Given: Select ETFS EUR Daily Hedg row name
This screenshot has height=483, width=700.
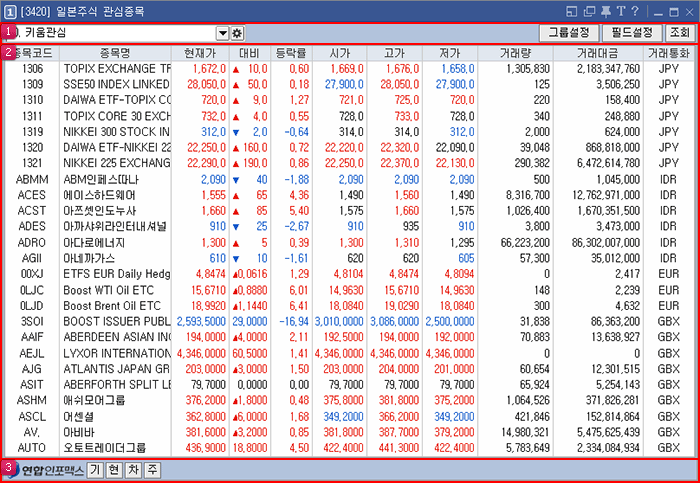Looking at the screenshot, I should point(117,274).
